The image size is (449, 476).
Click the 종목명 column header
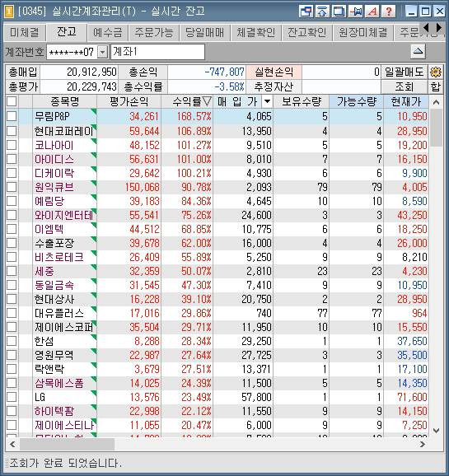tap(65, 101)
